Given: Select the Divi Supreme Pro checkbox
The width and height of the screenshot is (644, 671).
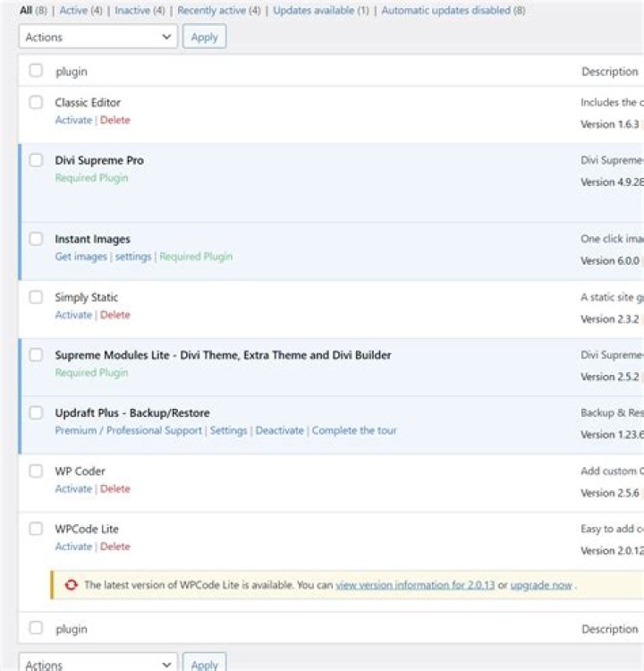Looking at the screenshot, I should click(36, 160).
